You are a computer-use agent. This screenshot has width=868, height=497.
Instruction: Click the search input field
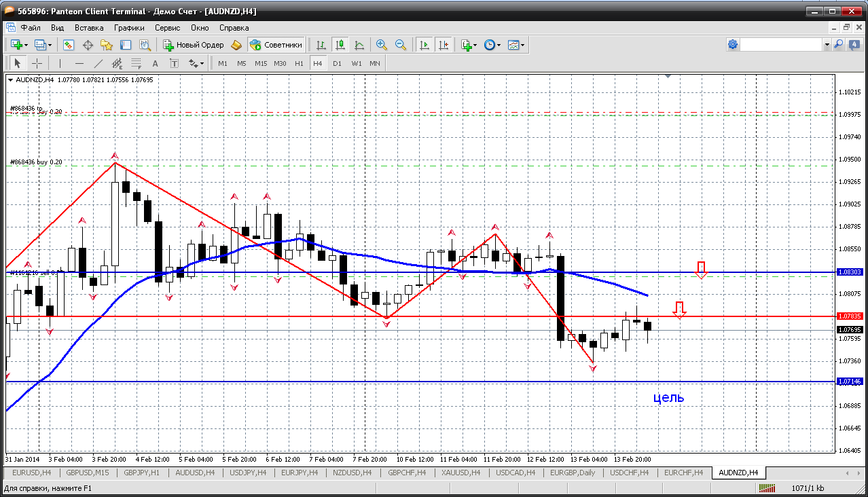[781, 45]
